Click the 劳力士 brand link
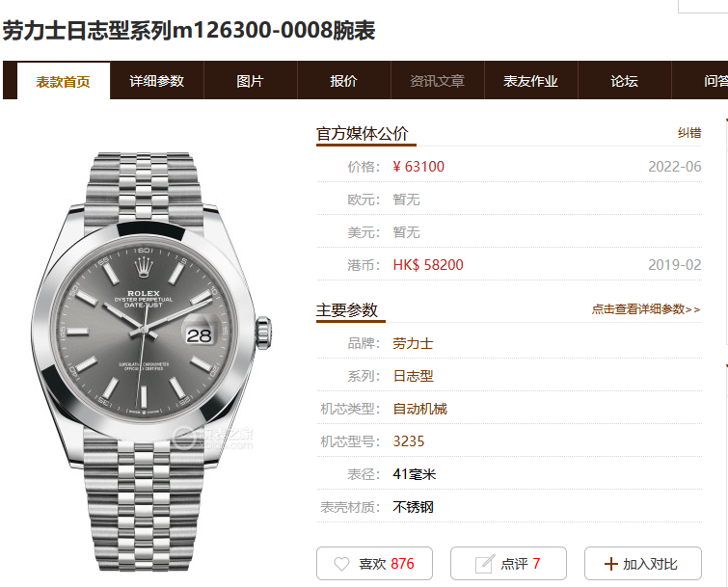This screenshot has width=728, height=587. (x=413, y=343)
